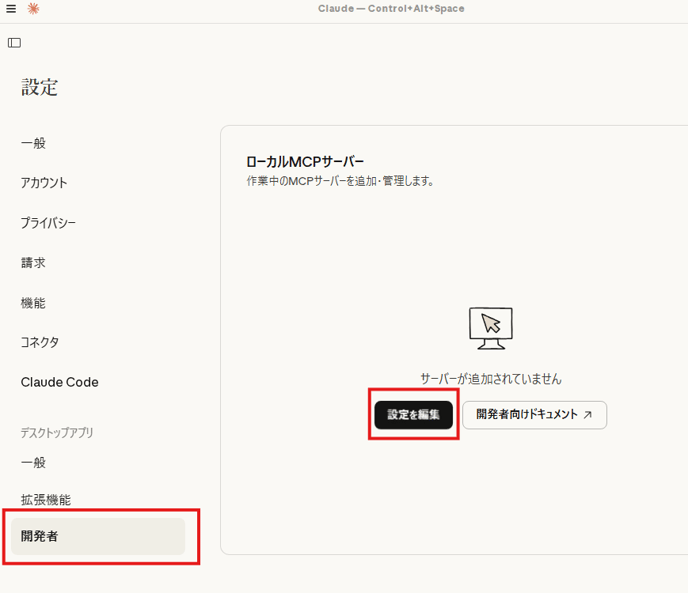Go to アカウント settings

click(44, 183)
